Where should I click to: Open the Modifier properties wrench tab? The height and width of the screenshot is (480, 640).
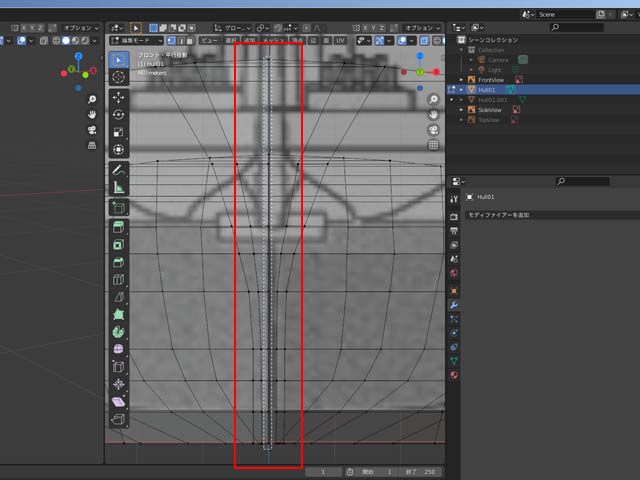(x=454, y=305)
